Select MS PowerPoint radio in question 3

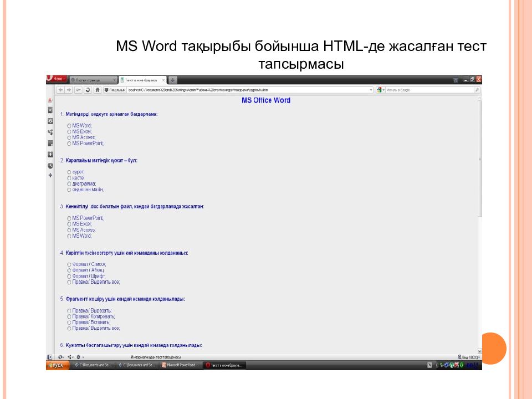coord(69,218)
